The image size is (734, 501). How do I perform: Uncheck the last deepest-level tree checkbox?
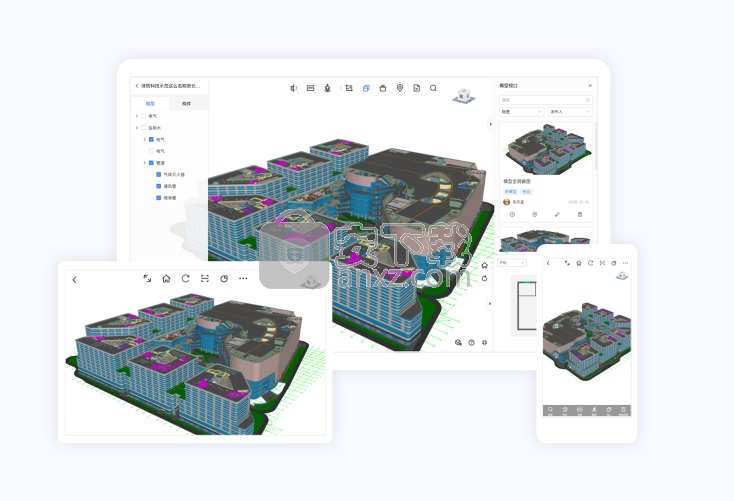[159, 198]
